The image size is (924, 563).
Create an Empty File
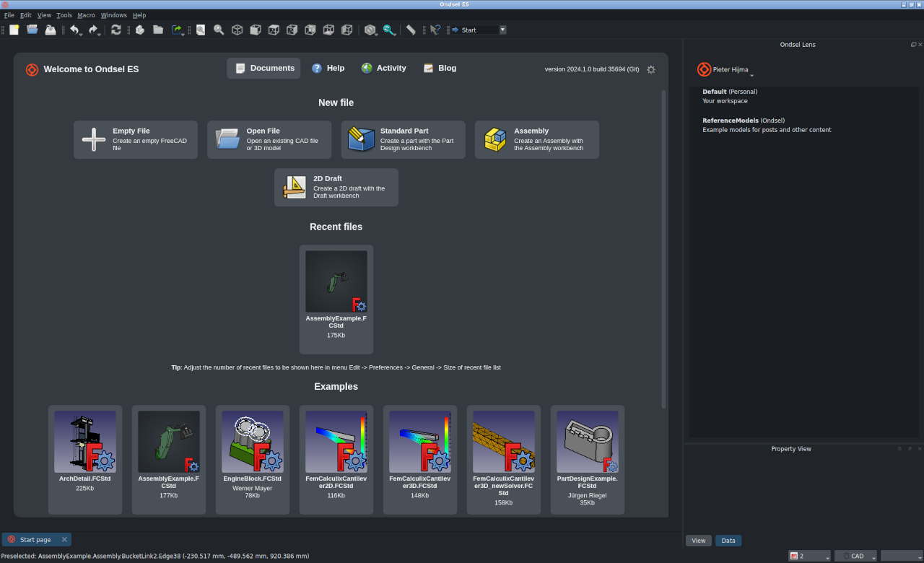(136, 139)
